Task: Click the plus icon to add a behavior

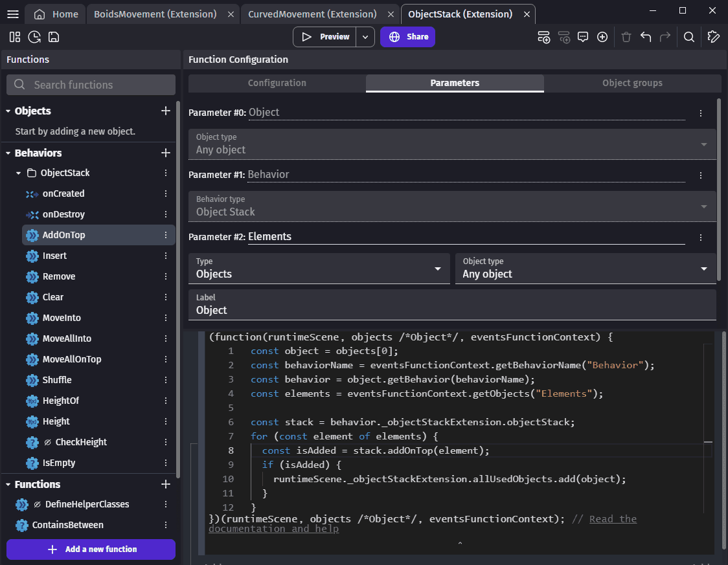Action: 166,153
